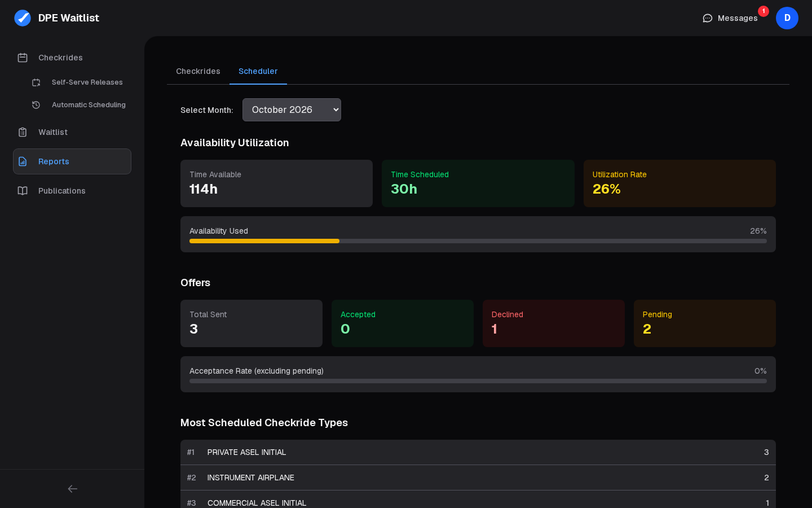
Task: Click the Publications book icon
Action: tap(23, 191)
